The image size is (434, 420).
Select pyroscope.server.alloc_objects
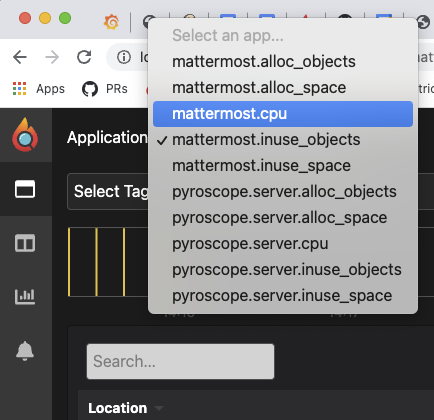283,192
